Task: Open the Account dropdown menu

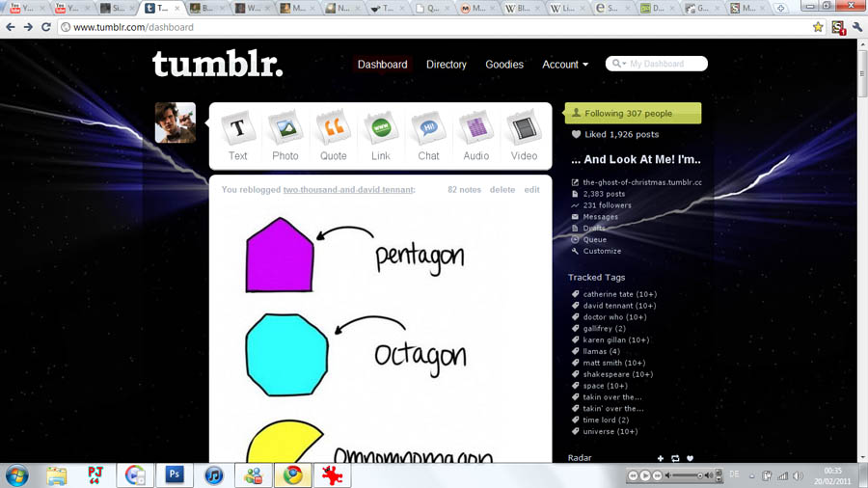Action: [x=565, y=65]
